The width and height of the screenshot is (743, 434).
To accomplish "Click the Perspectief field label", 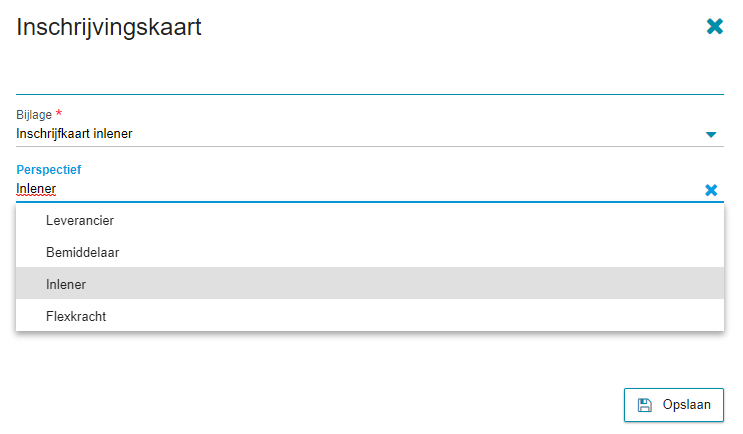I will pos(49,170).
